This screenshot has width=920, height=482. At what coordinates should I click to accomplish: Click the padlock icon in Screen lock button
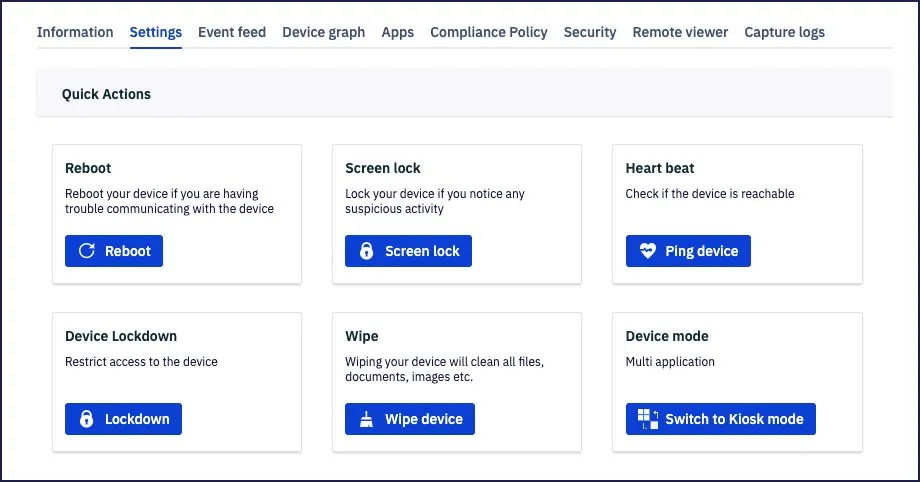pos(366,251)
